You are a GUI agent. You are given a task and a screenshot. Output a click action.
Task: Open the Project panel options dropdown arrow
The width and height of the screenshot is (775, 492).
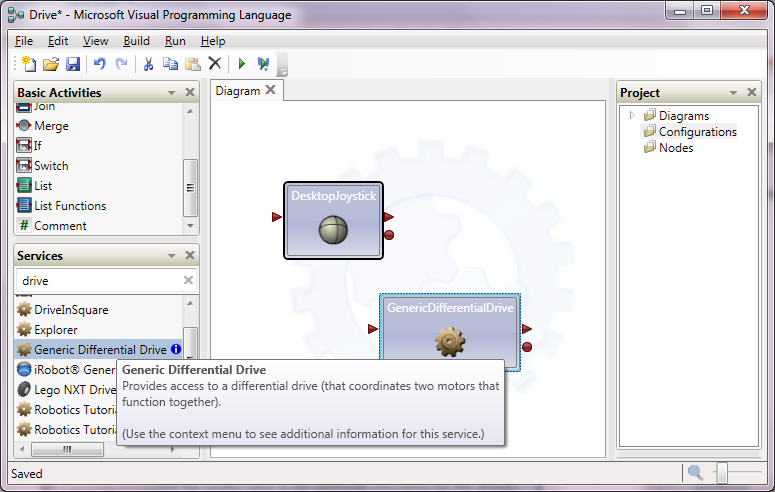pos(733,92)
